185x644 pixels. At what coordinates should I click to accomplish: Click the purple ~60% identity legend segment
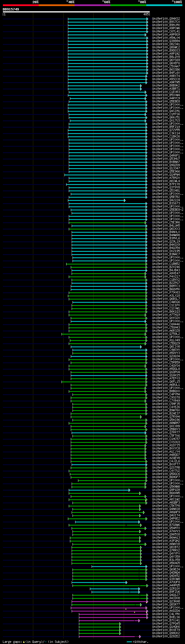point(92,5)
